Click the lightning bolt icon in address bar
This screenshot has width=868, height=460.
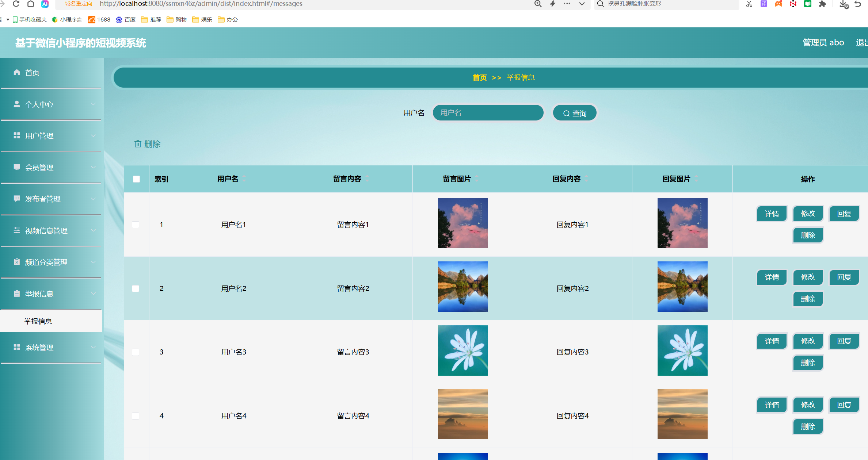click(553, 4)
